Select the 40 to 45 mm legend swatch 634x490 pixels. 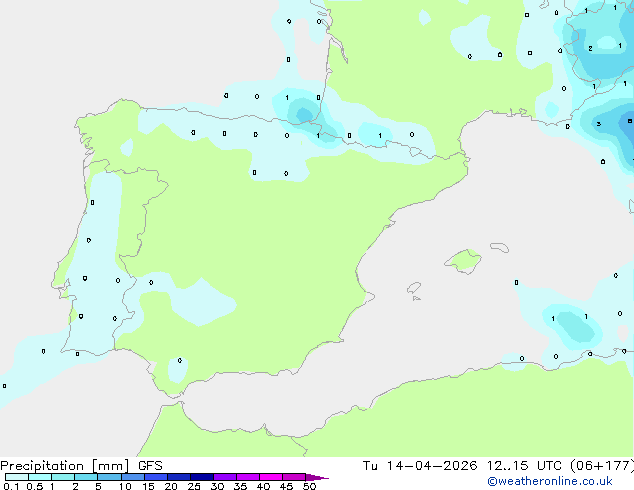point(271,477)
